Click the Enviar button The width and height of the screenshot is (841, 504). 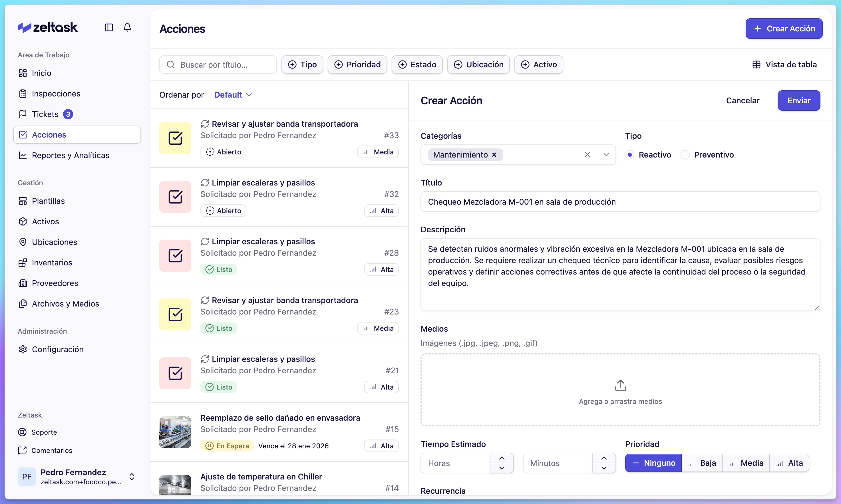point(798,100)
